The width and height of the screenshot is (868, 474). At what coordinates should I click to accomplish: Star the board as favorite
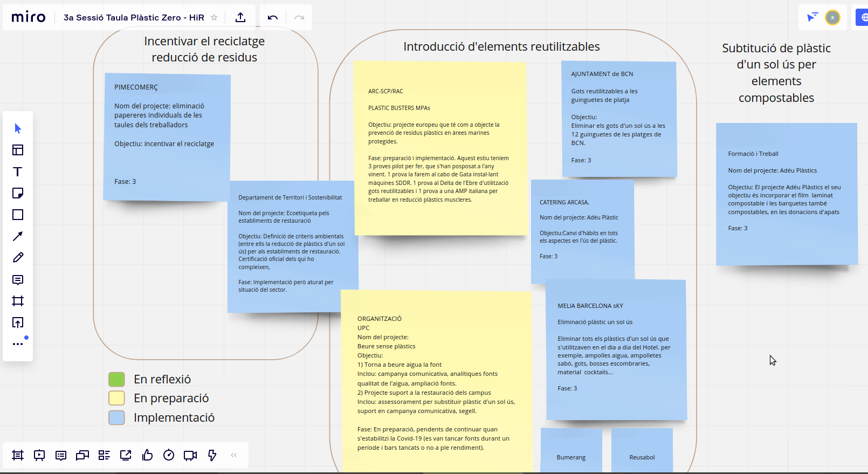point(214,17)
